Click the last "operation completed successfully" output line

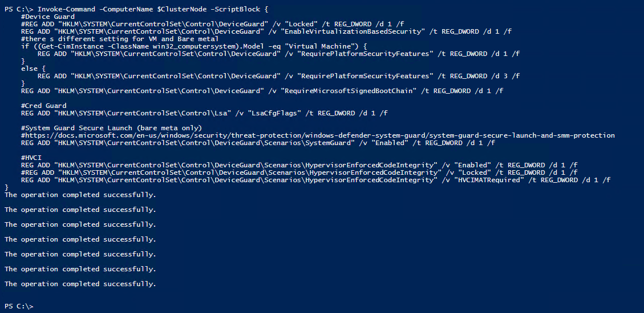tap(80, 284)
